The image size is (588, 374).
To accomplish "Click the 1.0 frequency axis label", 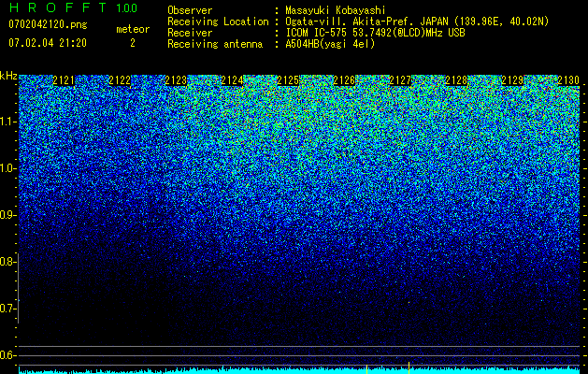I will pyautogui.click(x=8, y=168).
